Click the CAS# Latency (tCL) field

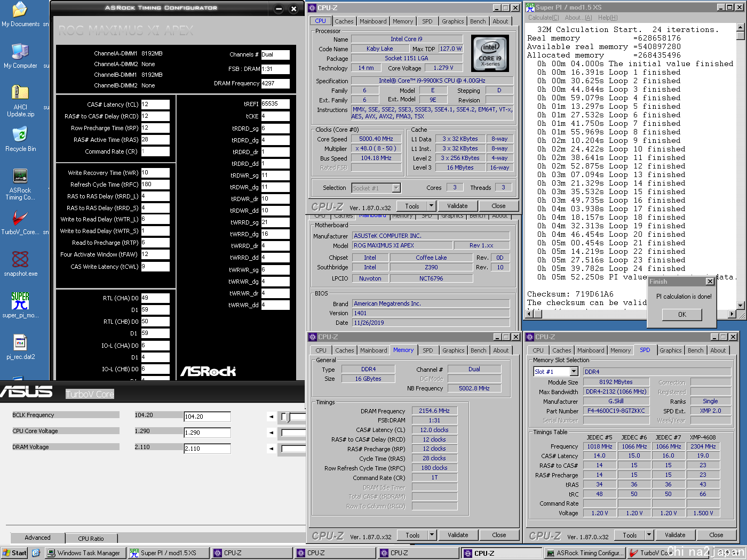point(155,105)
